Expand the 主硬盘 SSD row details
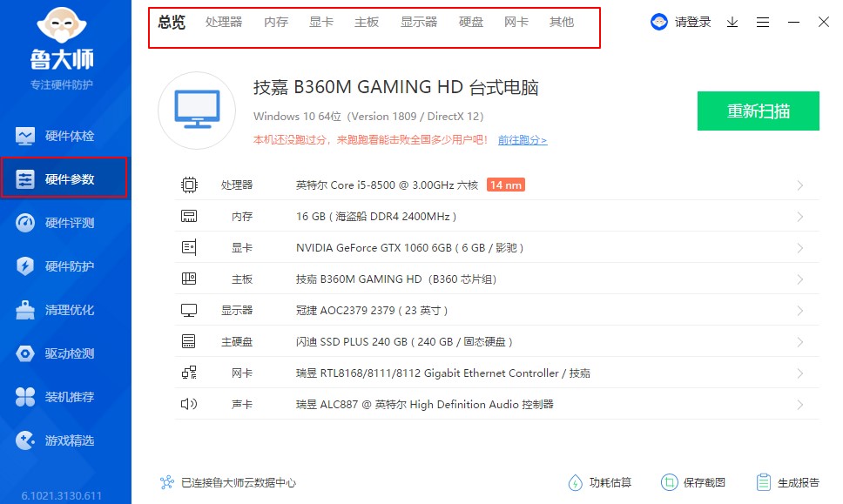This screenshot has width=843, height=504. 800,341
